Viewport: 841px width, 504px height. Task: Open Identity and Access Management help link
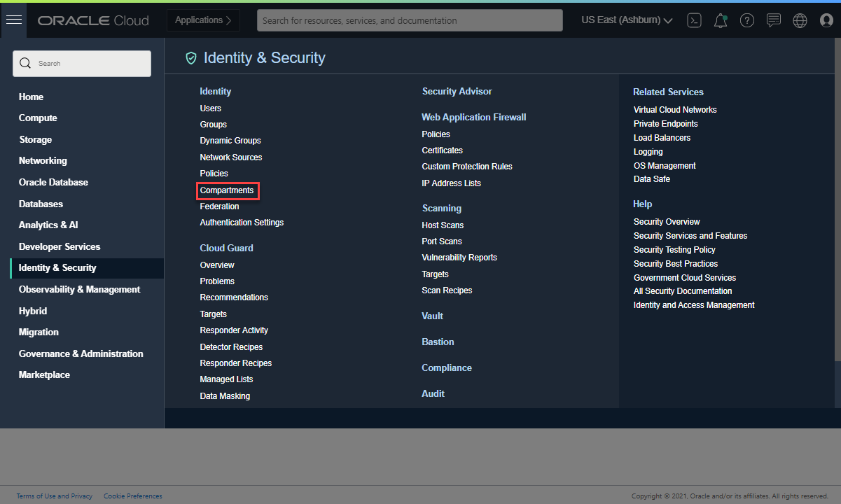[x=694, y=305]
